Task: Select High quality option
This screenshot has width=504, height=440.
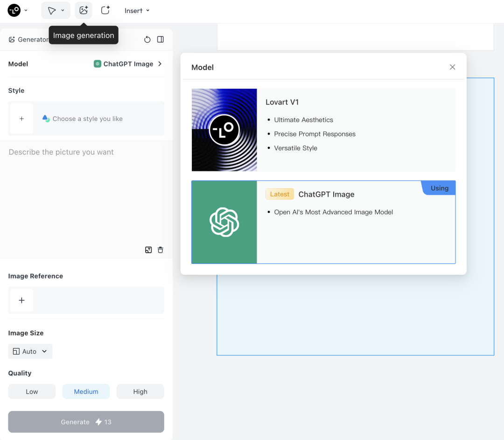Action: pyautogui.click(x=140, y=392)
